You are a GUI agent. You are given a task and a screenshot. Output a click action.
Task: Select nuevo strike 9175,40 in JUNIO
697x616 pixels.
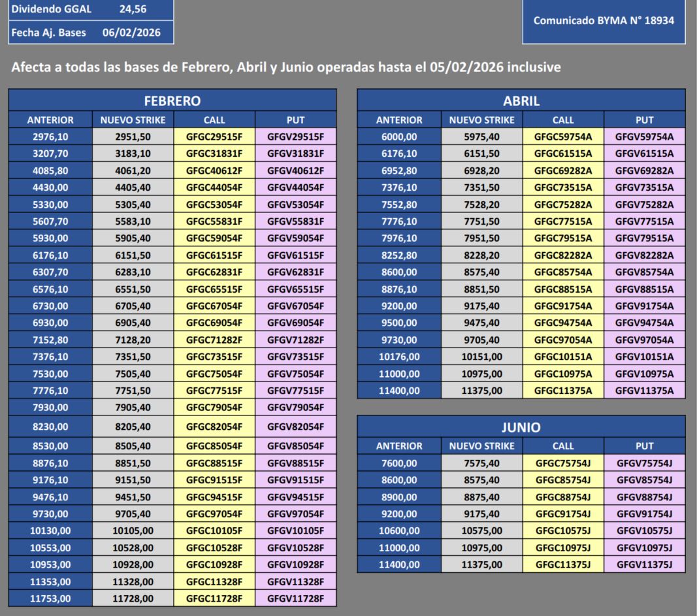(483, 513)
